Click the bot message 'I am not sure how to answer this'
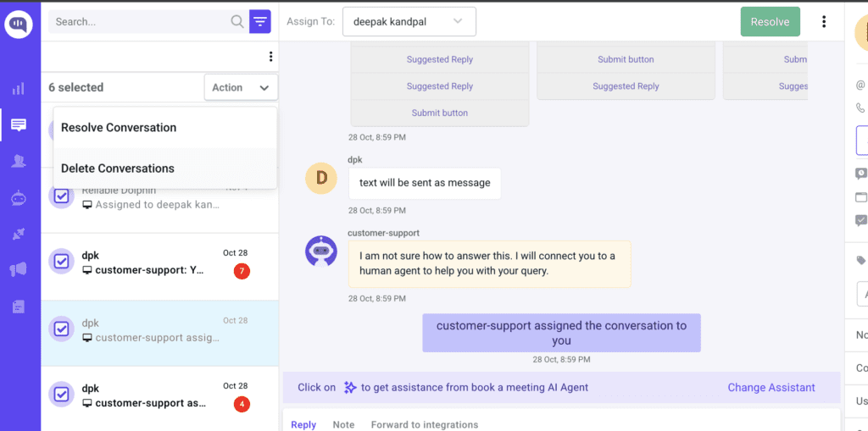The height and width of the screenshot is (431, 868). [x=489, y=264]
